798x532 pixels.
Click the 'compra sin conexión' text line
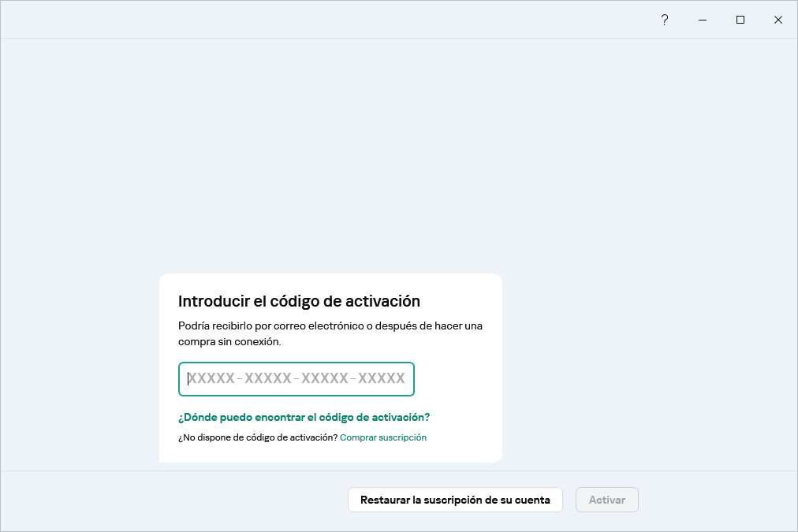pos(229,342)
